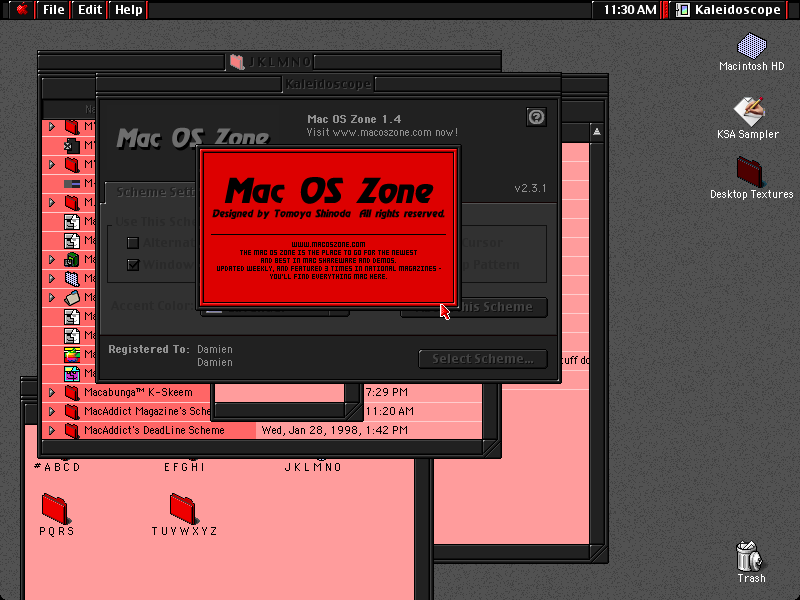800x600 pixels.
Task: Select the green backpack icon in the list
Action: (x=72, y=259)
